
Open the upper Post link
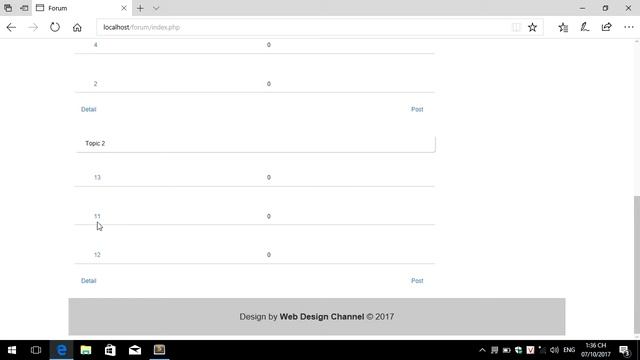417,109
